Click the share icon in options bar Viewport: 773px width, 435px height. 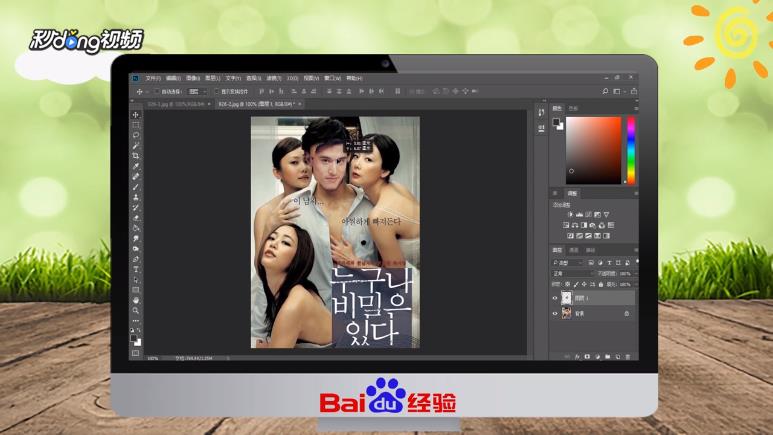[634, 91]
